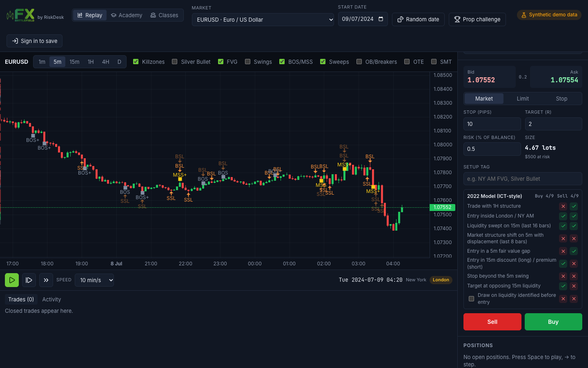Toggle Buy check for 15m discount / premium entry
The width and height of the screenshot is (588, 368).
[x=563, y=263]
